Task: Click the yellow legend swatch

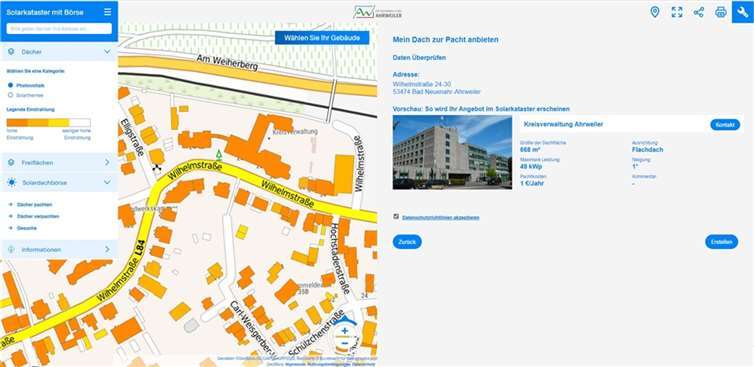Action: click(x=59, y=123)
